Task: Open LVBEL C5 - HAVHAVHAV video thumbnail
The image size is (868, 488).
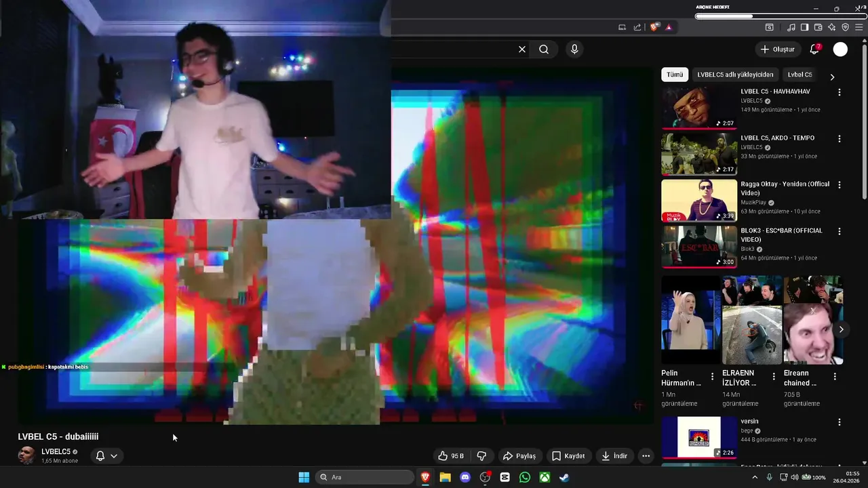Action: (x=699, y=108)
